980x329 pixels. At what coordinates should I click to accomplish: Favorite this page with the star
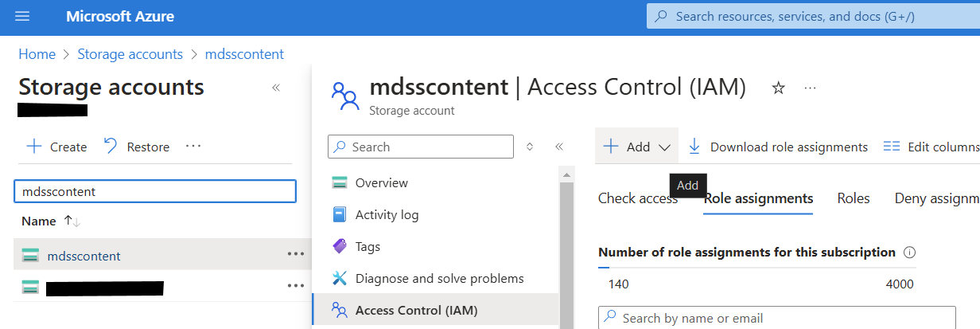(x=779, y=88)
